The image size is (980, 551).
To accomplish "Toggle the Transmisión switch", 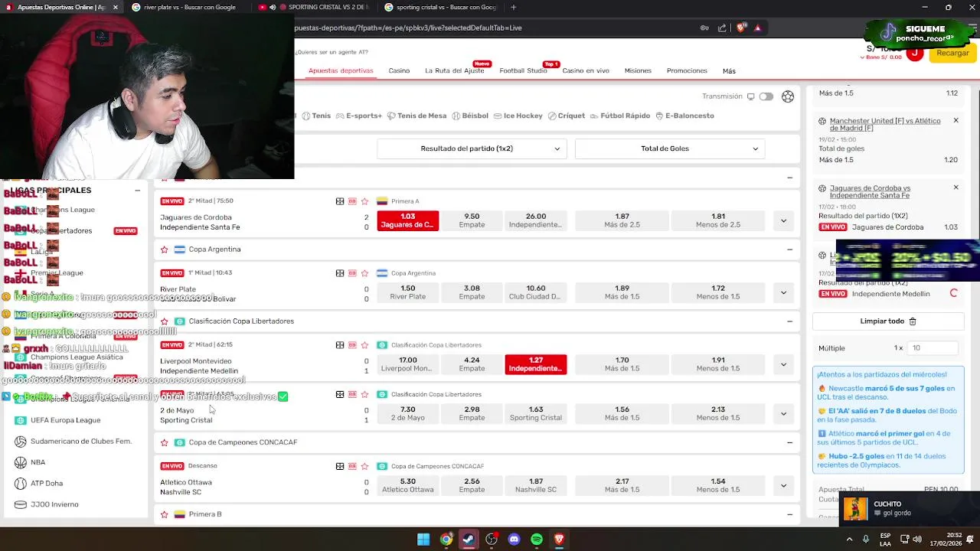I will coord(766,96).
